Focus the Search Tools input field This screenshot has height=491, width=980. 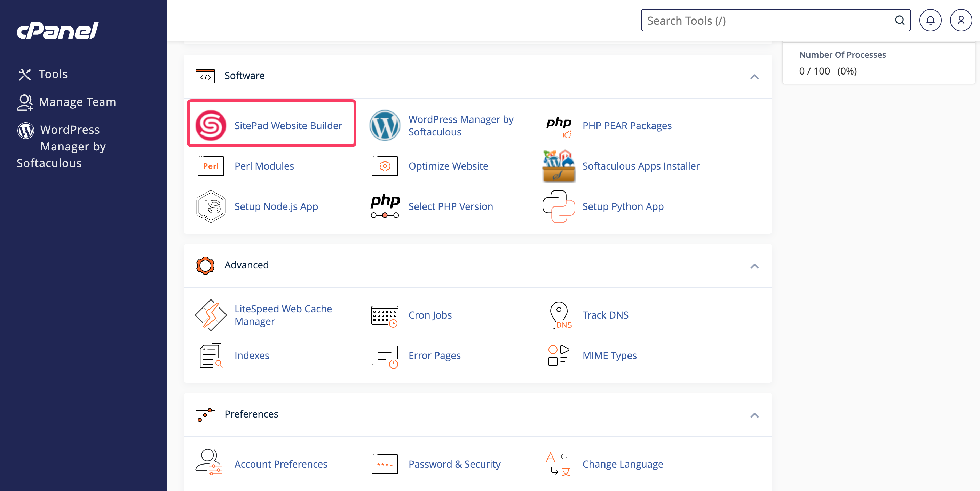coord(776,20)
